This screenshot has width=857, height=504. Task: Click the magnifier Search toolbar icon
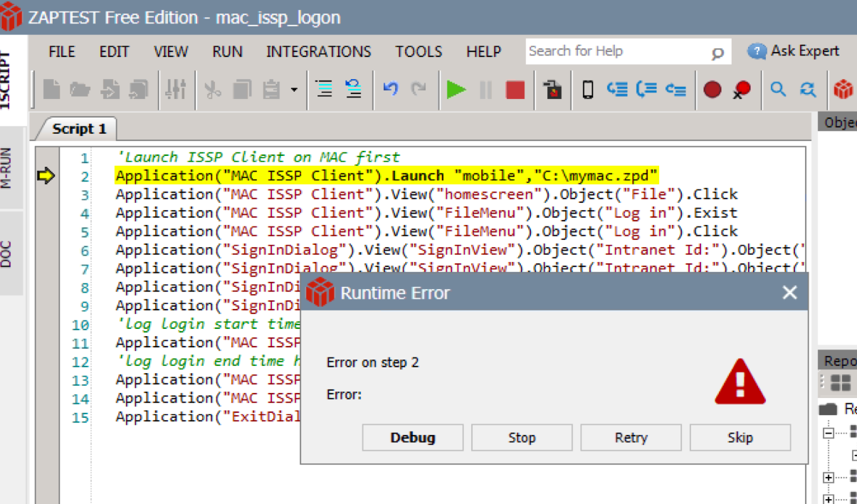coord(779,89)
